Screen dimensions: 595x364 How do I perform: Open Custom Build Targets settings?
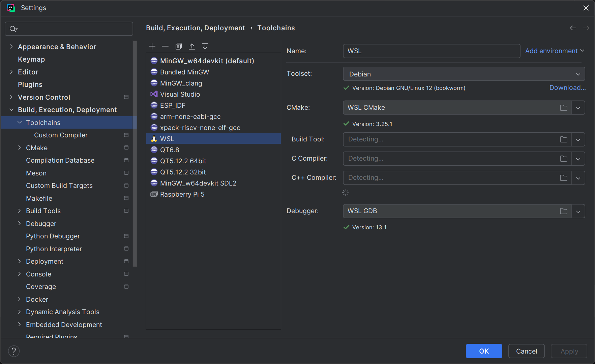coord(59,186)
